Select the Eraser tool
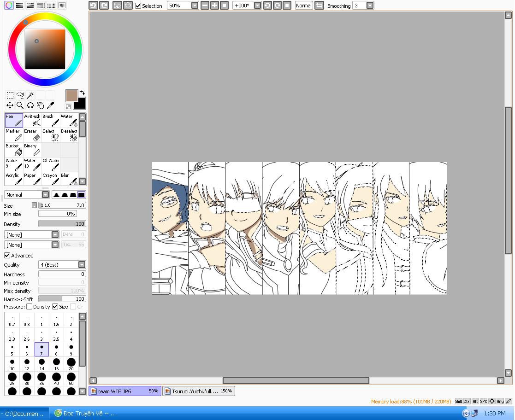 (x=32, y=135)
